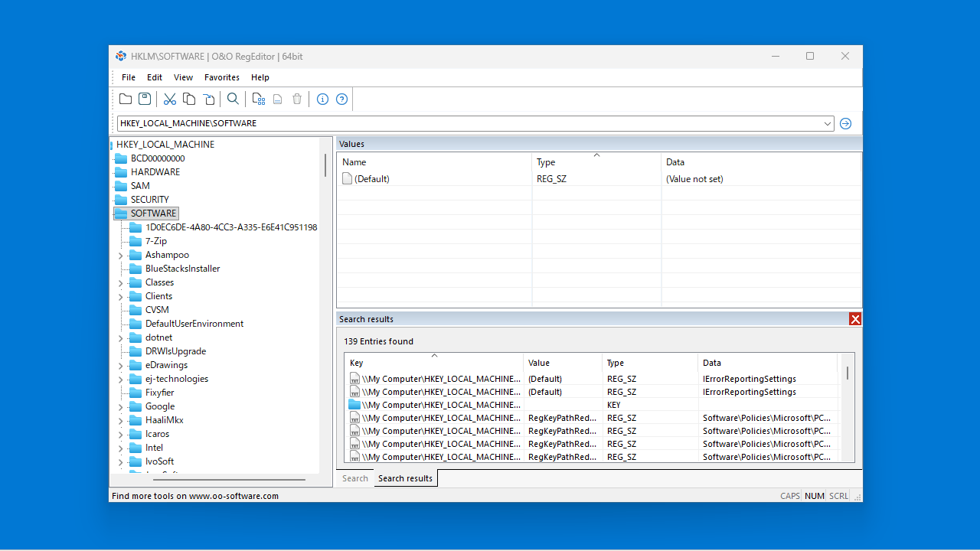Click the copy toolbar icon
Screen dimensions: 980x551
(x=189, y=99)
